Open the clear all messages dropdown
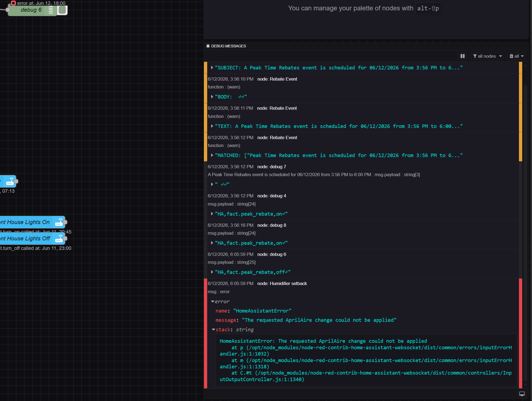532x401 pixels. 516,56
